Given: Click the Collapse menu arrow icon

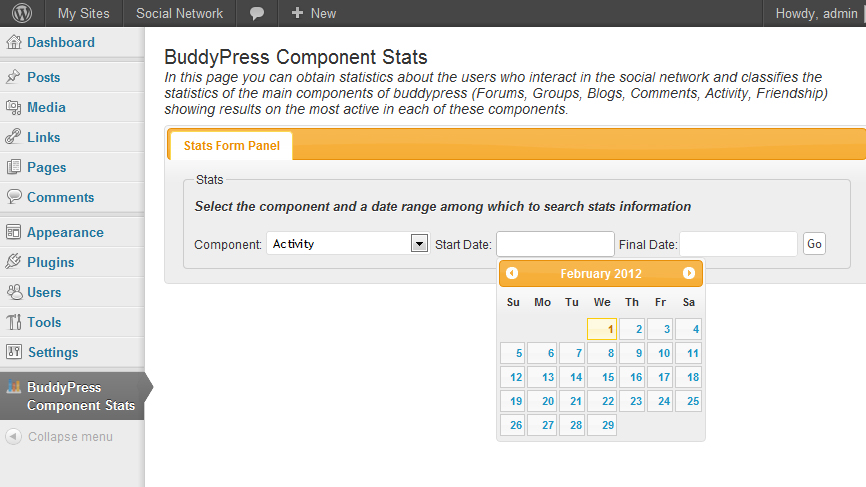Looking at the screenshot, I should tap(14, 436).
